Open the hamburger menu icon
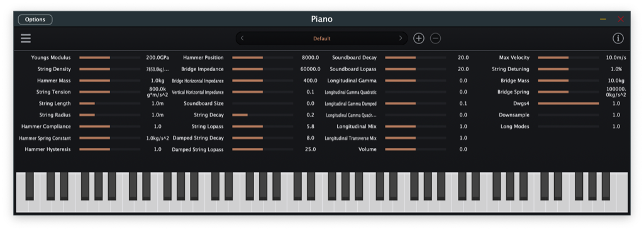The height and width of the screenshot is (231, 644). click(x=26, y=38)
